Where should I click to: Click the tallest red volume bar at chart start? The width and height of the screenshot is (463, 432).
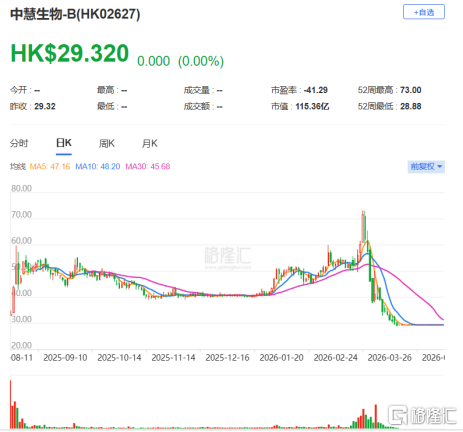tap(10, 404)
